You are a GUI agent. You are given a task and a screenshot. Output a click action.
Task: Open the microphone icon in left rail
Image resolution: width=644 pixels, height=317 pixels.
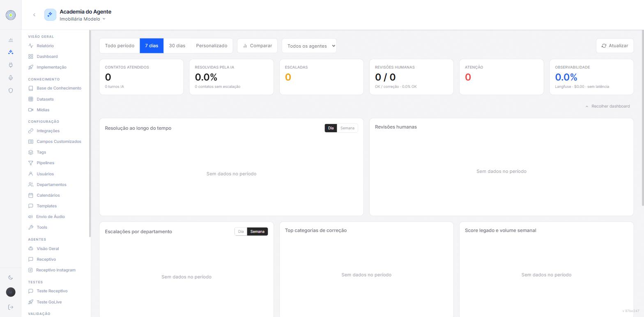coord(11,78)
